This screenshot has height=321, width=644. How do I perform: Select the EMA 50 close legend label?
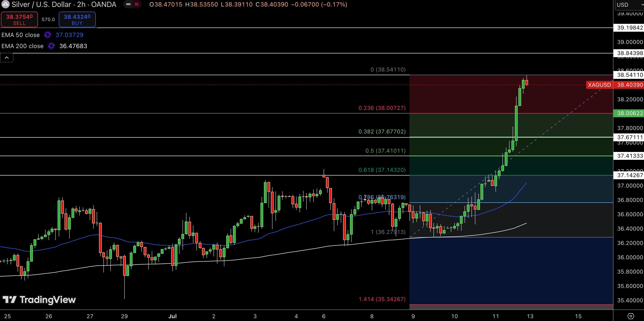(21, 35)
